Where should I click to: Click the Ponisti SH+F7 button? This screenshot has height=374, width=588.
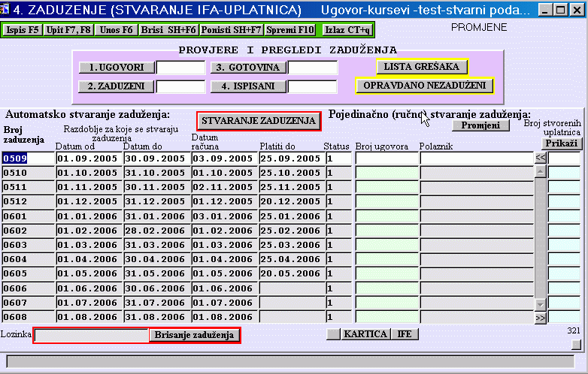click(x=231, y=29)
